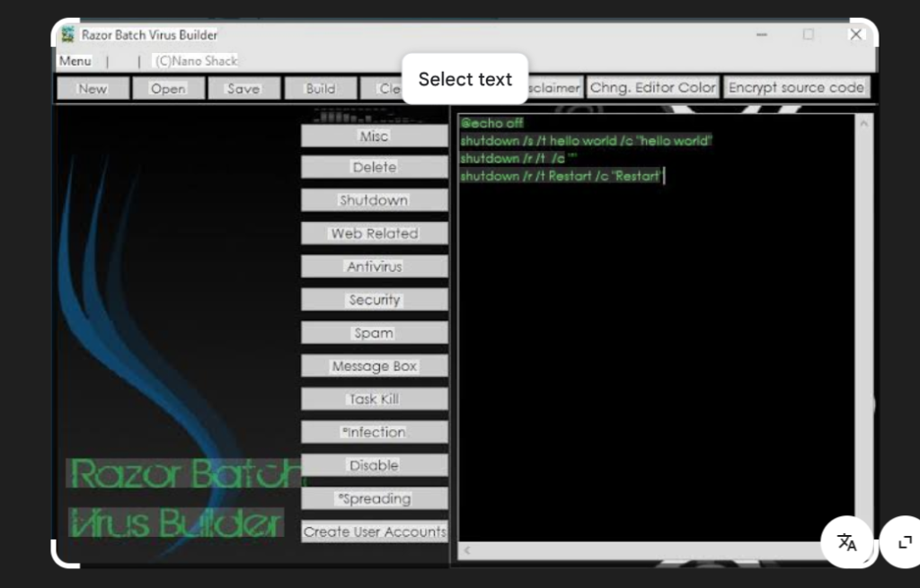Open the Misc commands category
Screen dimensions: 920x588
click(x=373, y=135)
